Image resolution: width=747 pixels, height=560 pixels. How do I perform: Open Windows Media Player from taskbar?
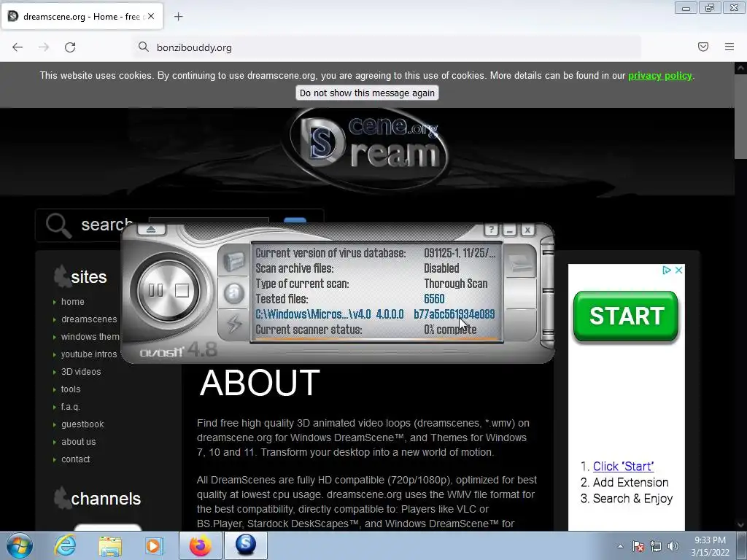(x=154, y=545)
